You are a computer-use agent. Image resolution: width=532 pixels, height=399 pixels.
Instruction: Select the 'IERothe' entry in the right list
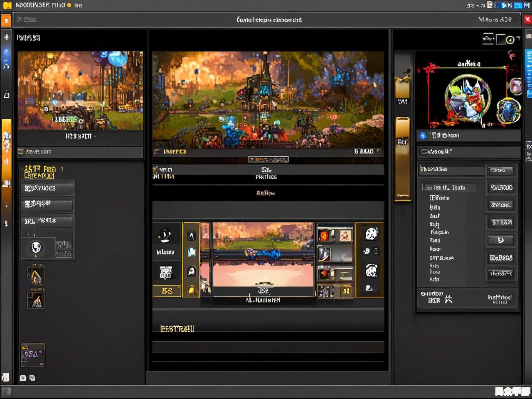439,198
